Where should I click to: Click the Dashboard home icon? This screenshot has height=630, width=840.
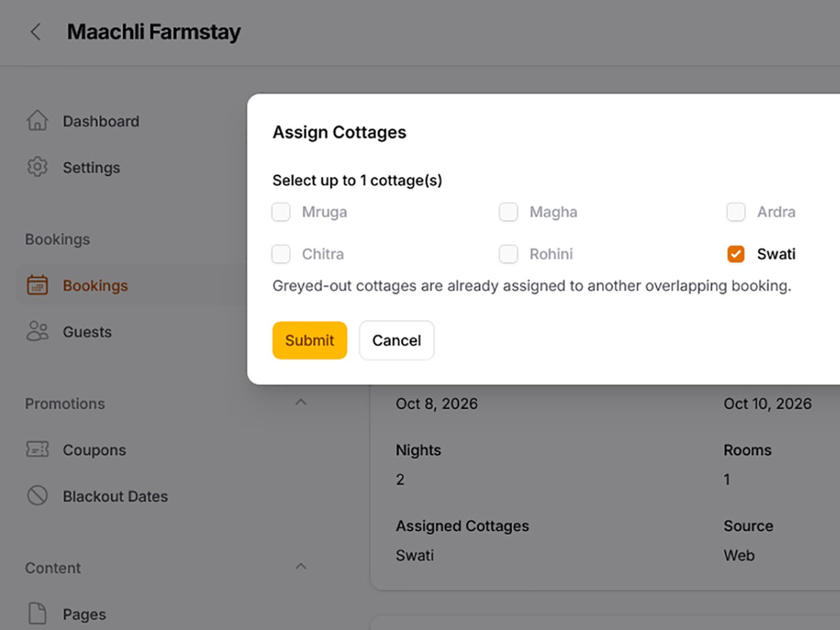tap(37, 121)
